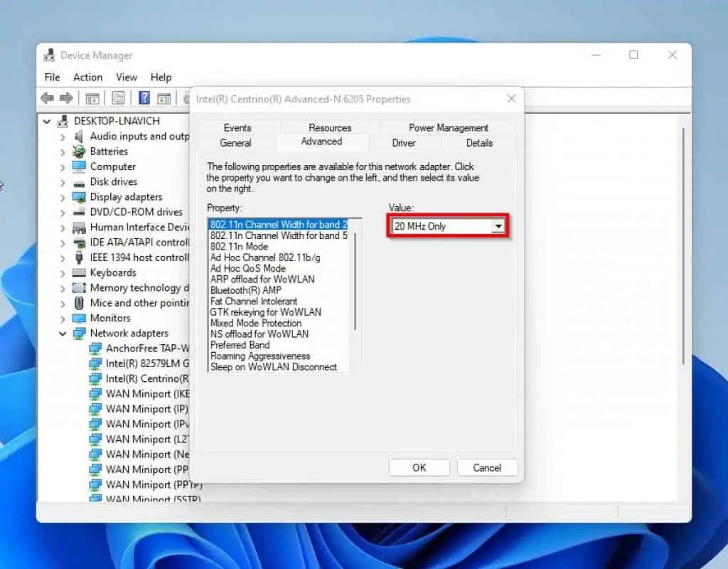
Task: Open the 20 MHz Only value dropdown
Action: pos(498,226)
